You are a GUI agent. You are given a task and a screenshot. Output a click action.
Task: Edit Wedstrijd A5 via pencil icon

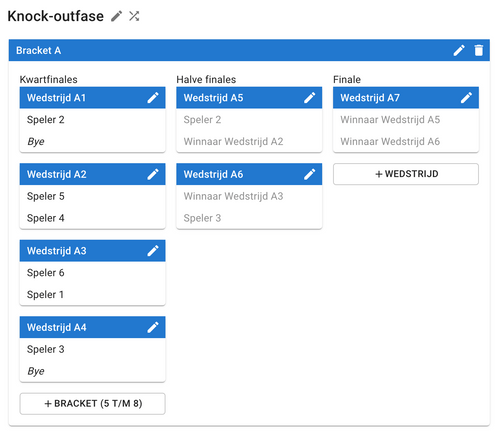tap(310, 98)
